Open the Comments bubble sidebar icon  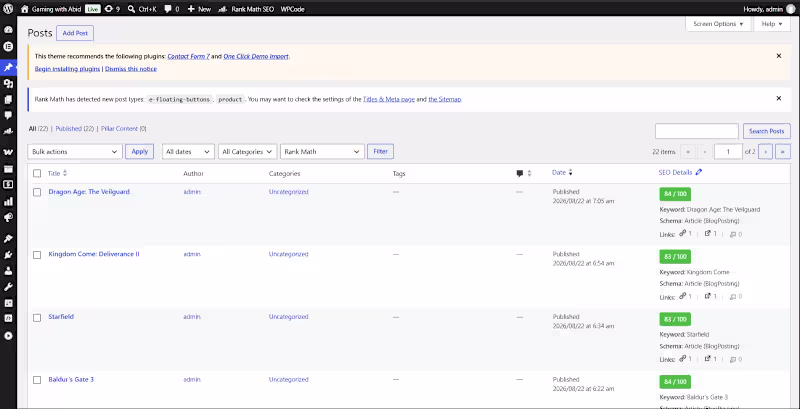coord(8,116)
